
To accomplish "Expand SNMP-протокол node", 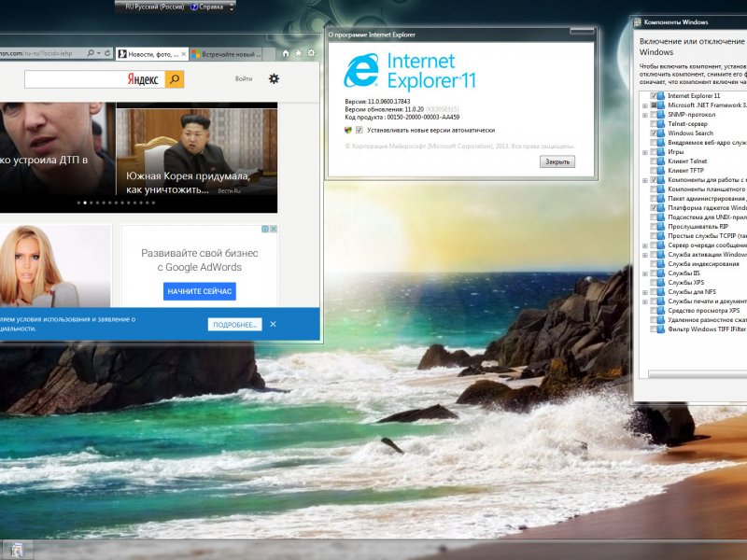I will coord(645,115).
